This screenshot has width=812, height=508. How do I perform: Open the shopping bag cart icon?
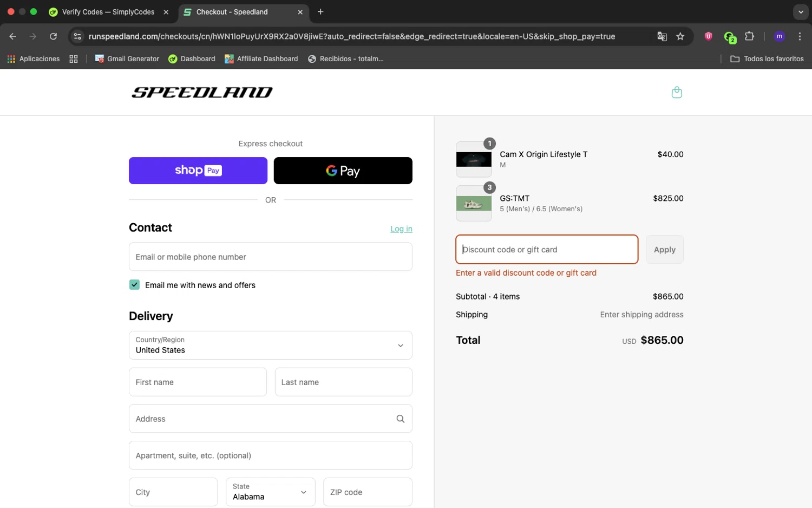(676, 93)
